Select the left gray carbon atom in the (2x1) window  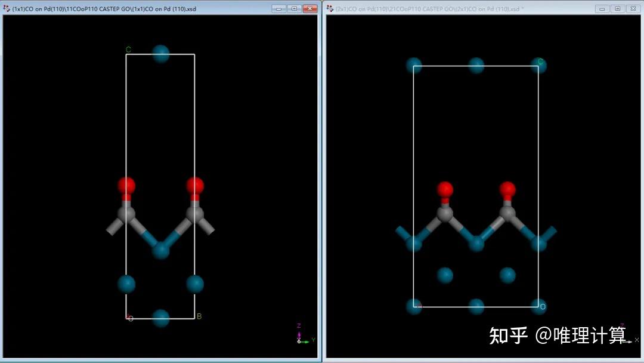[x=445, y=213]
